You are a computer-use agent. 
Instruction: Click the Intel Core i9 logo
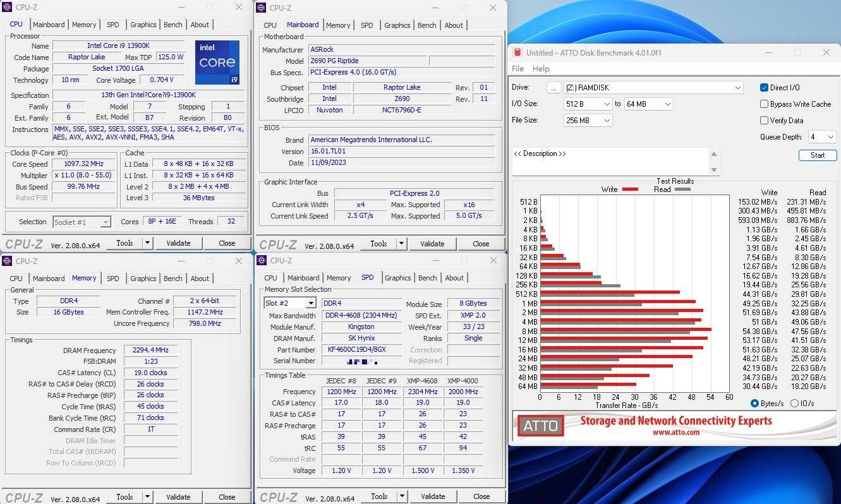pos(217,63)
